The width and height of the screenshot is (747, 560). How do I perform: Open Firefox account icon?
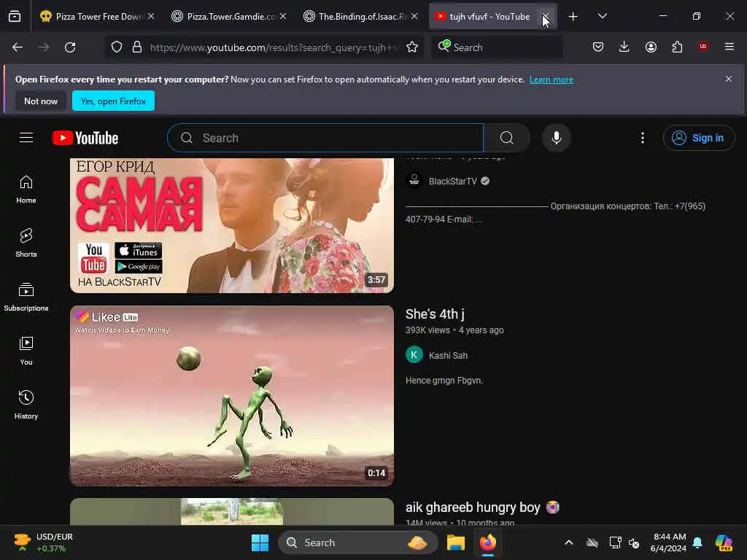tap(651, 47)
